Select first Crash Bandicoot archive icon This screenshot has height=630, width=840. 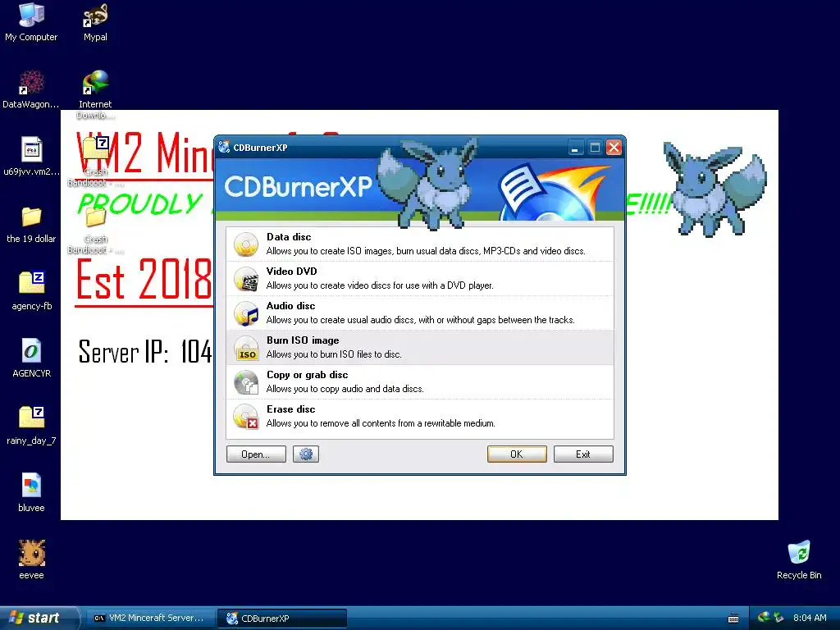(95, 149)
